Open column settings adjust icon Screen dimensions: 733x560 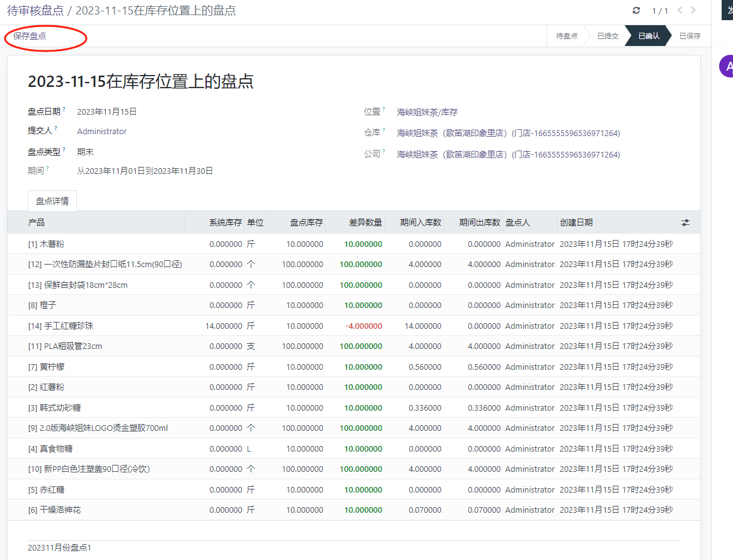(x=685, y=223)
